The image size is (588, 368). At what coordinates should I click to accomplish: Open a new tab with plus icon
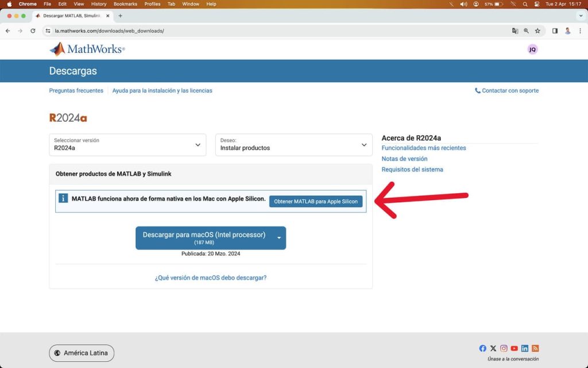[121, 16]
